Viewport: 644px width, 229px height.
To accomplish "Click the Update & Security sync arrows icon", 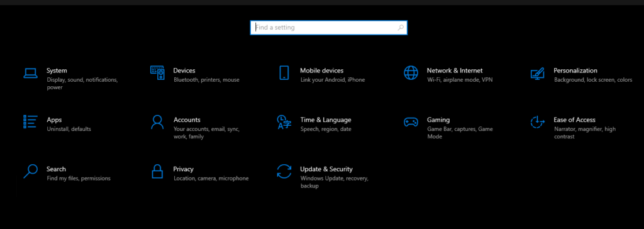I will click(x=284, y=171).
